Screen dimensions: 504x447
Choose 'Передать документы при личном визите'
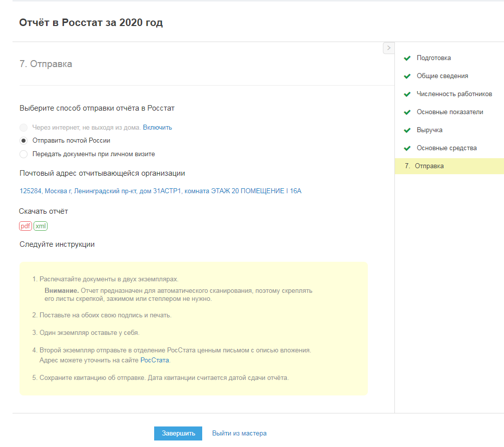(24, 154)
